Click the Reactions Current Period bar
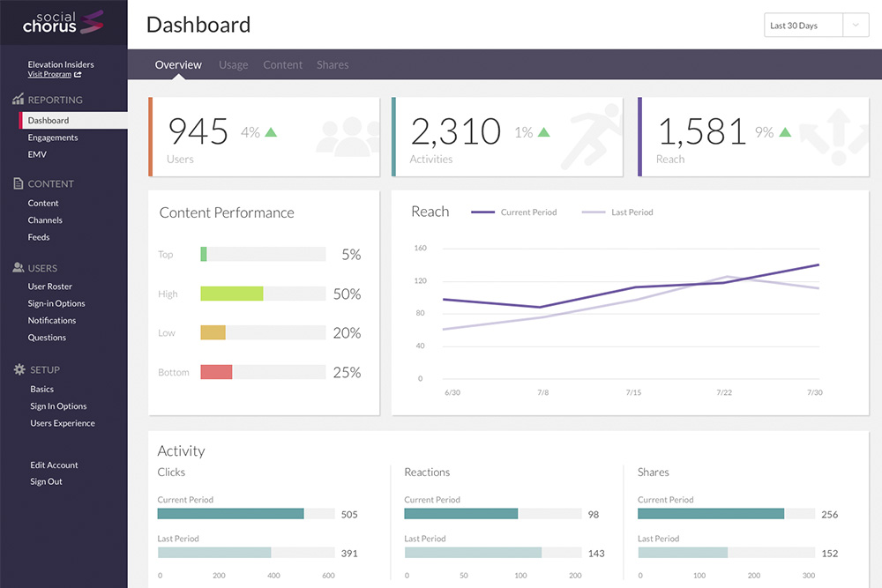The image size is (882, 588). point(461,513)
